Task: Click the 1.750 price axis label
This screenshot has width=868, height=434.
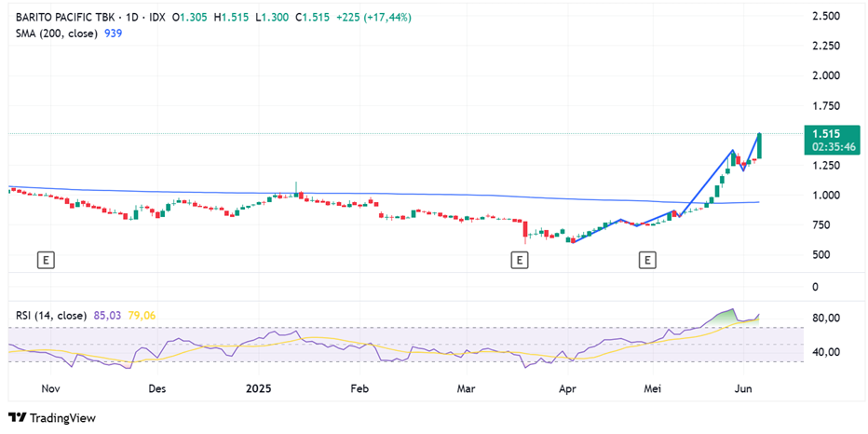Action: [x=826, y=106]
